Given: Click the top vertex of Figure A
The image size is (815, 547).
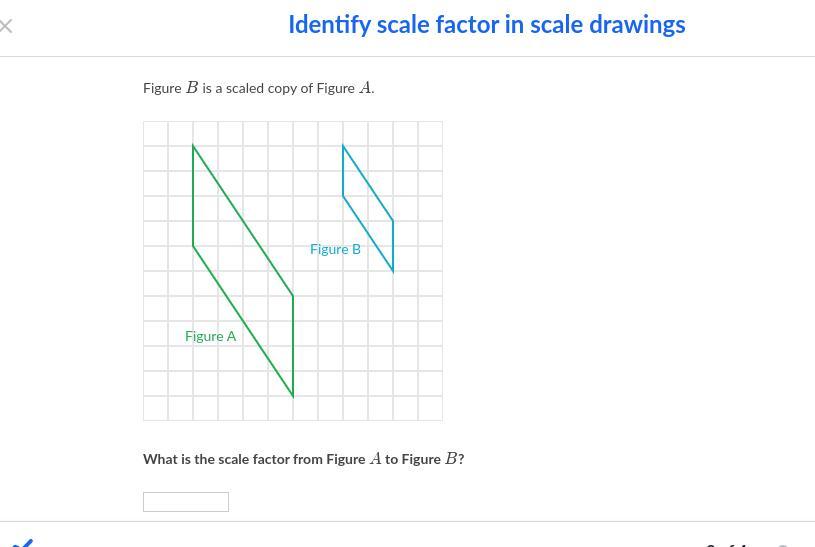Looking at the screenshot, I should click(193, 146).
